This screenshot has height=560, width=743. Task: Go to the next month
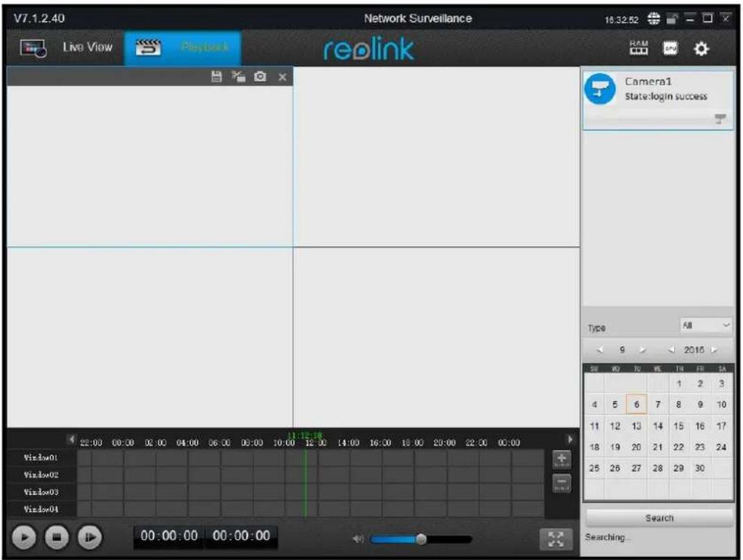click(642, 350)
